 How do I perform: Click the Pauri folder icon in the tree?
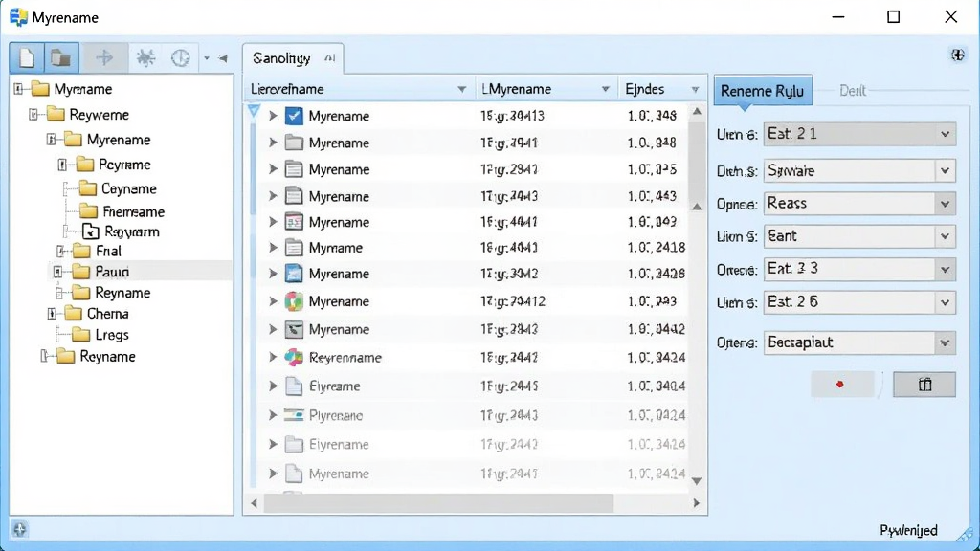[80, 271]
